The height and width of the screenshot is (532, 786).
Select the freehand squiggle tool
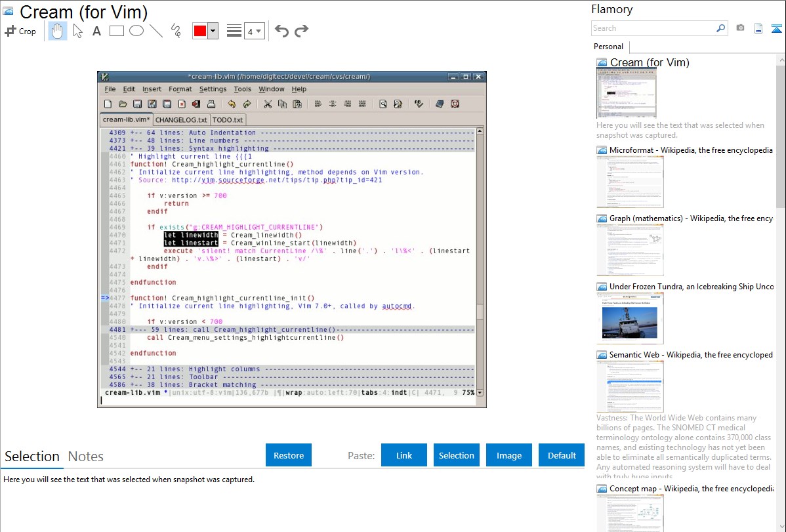pyautogui.click(x=176, y=31)
